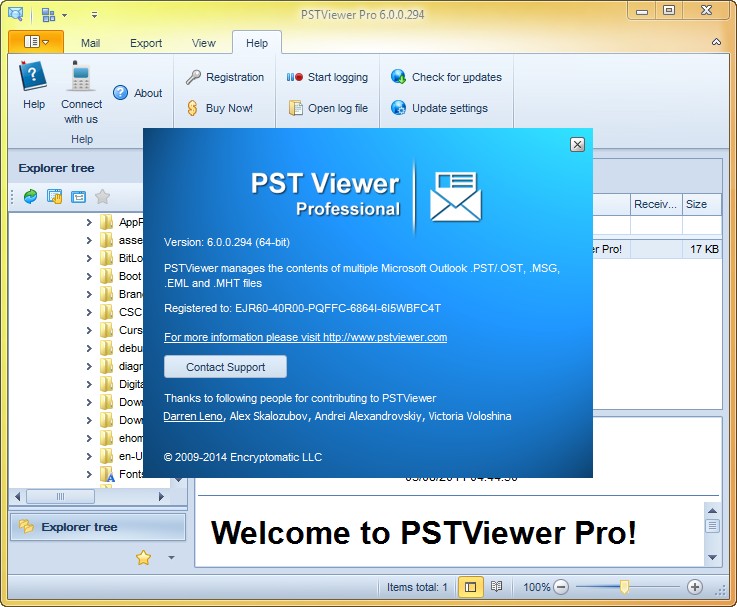Image resolution: width=737 pixels, height=607 pixels.
Task: Start logging from the Help ribbon
Action: coord(327,77)
